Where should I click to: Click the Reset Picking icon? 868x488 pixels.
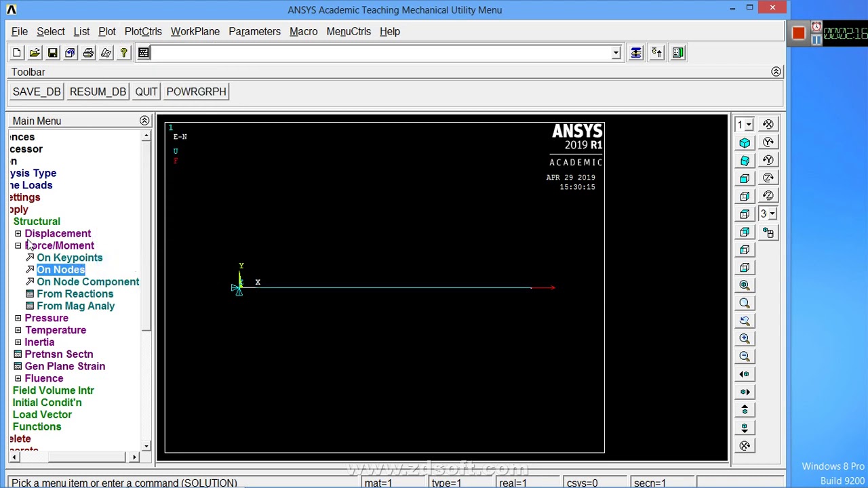point(657,53)
